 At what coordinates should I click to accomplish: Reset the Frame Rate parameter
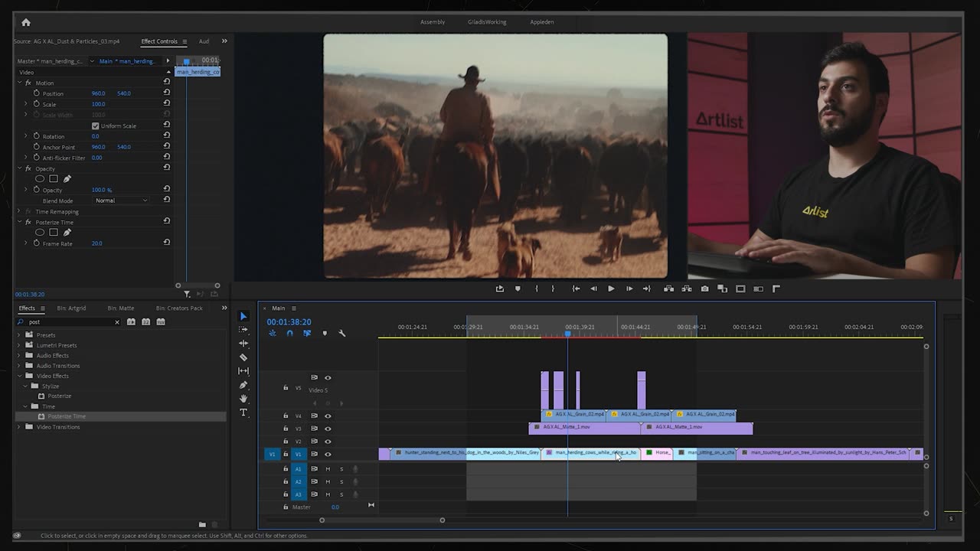pos(167,243)
